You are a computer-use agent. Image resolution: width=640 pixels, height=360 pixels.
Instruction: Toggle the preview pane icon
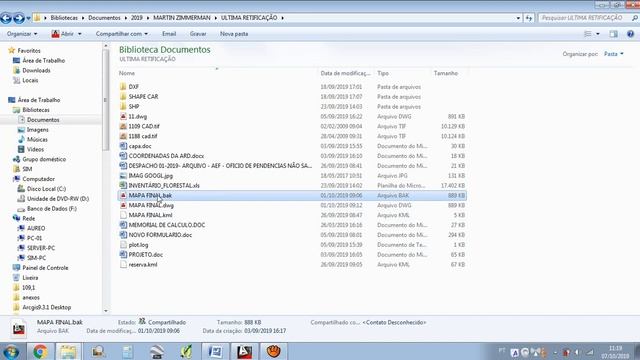click(x=613, y=34)
